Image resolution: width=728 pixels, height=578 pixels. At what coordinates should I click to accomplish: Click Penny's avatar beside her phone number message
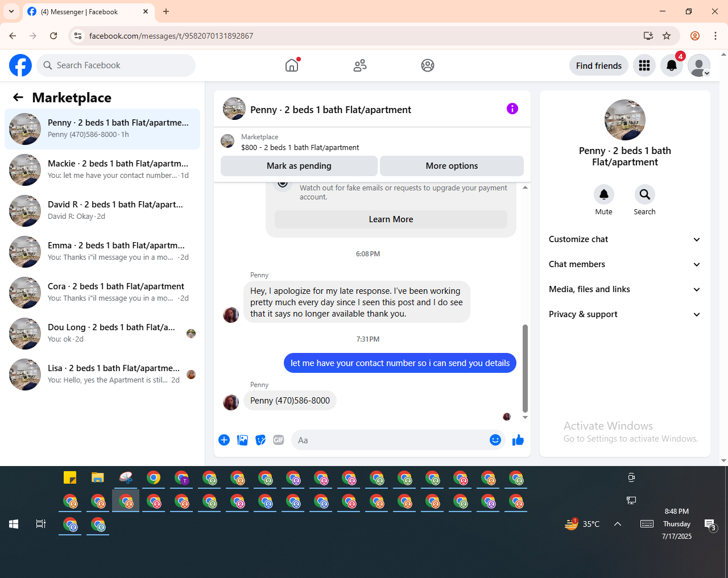[x=231, y=402]
